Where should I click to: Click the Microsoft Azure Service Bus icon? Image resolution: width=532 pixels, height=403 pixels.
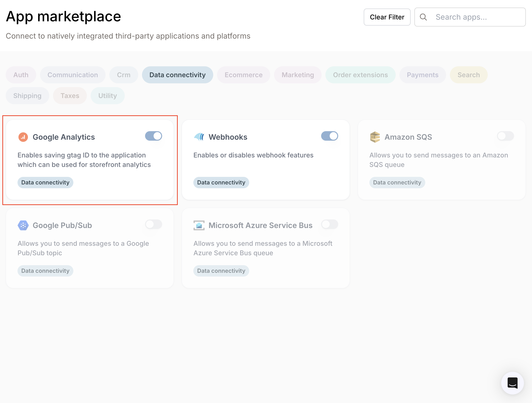[199, 225]
